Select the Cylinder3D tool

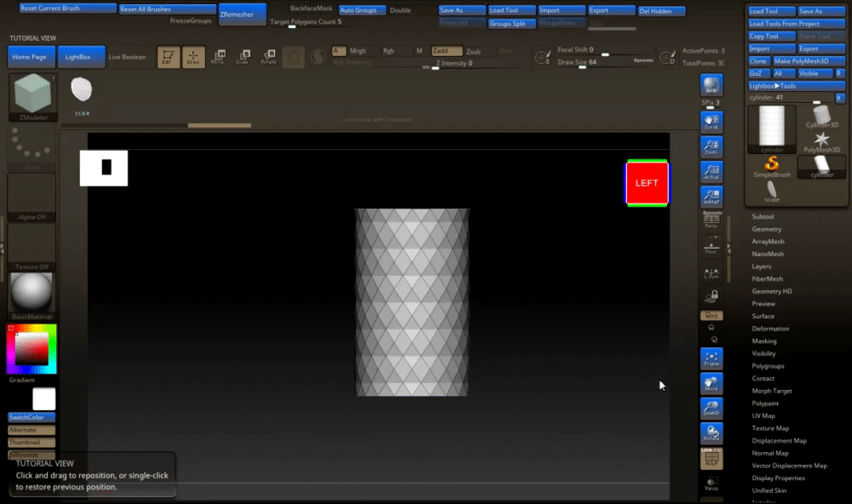click(x=821, y=117)
